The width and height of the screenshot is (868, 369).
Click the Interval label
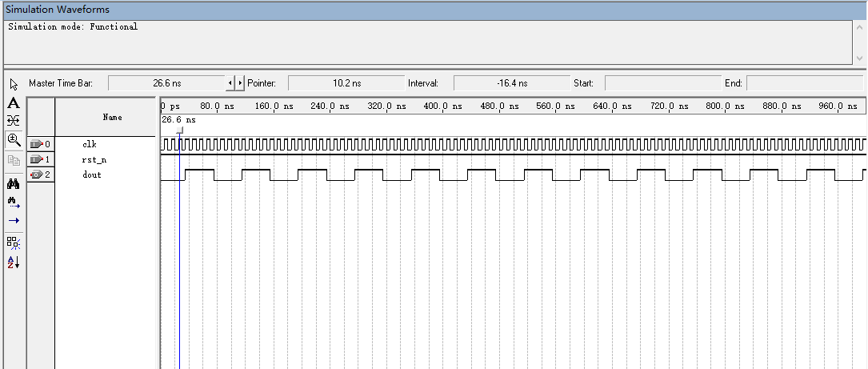423,84
